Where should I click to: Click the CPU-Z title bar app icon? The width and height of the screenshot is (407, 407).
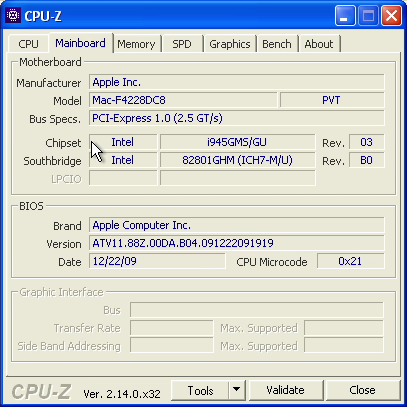tap(13, 15)
